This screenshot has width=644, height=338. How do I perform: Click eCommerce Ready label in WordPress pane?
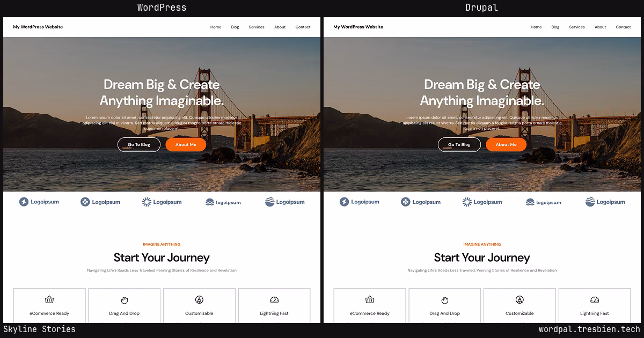tap(49, 313)
